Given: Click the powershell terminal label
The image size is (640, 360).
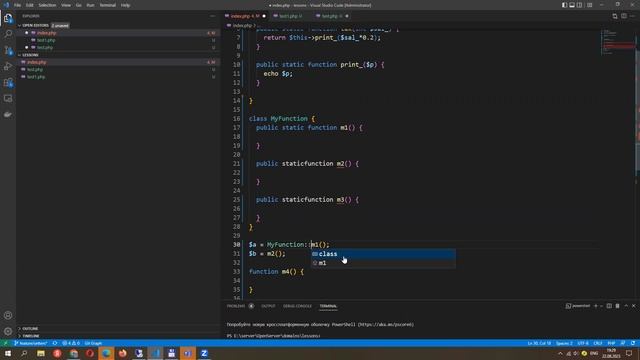Looking at the screenshot, I should (x=578, y=306).
